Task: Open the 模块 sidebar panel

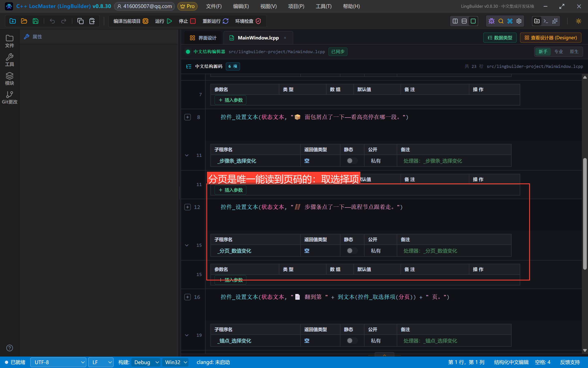Action: coord(9,79)
